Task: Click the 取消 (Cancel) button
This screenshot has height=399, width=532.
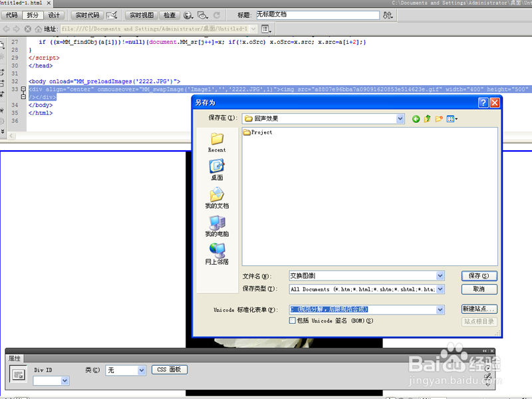Action: coord(479,289)
